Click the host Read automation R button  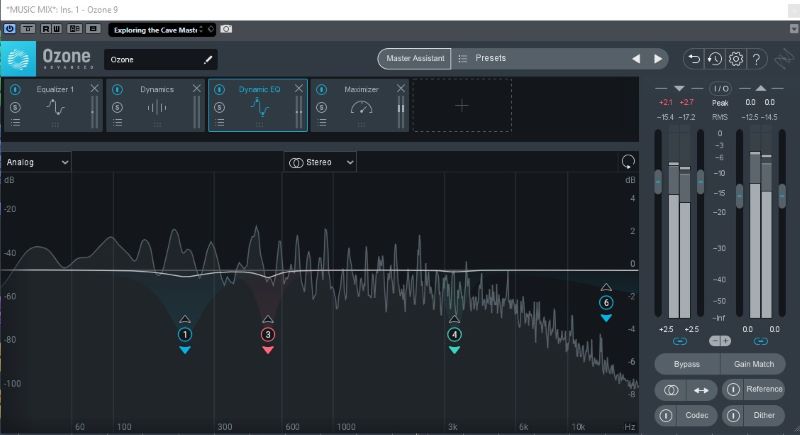click(x=45, y=29)
